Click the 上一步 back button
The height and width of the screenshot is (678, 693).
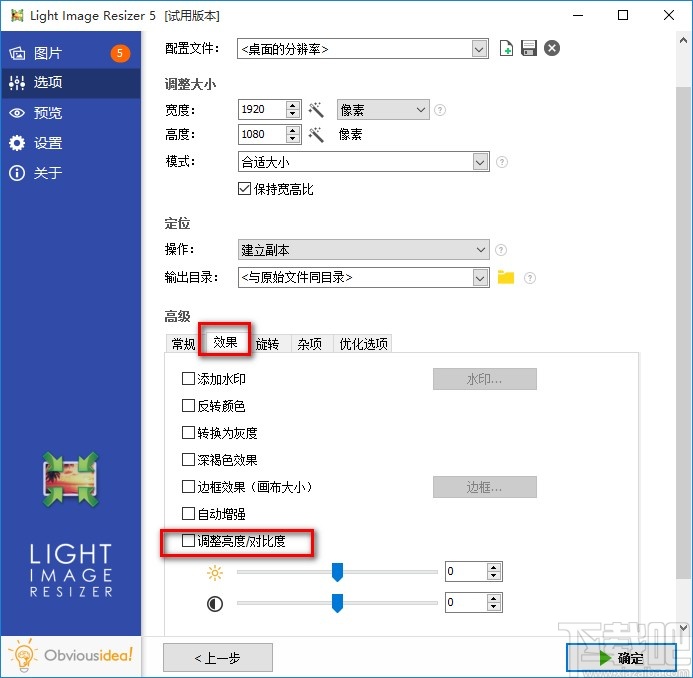(x=218, y=658)
